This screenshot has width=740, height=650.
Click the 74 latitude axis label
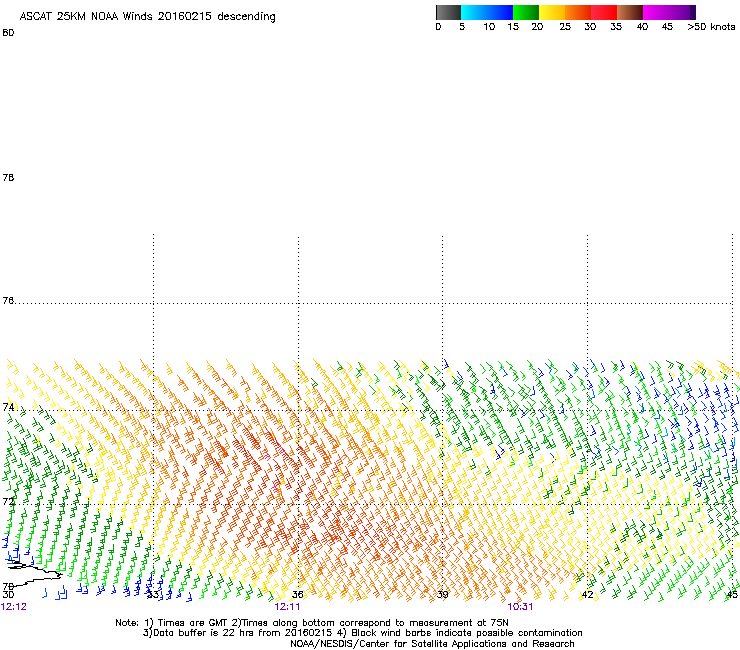tap(8, 406)
